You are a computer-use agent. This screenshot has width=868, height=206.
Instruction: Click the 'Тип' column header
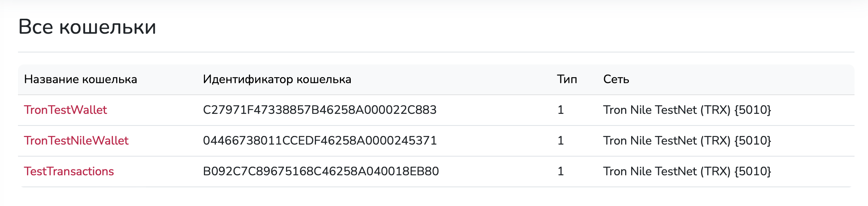coord(567,79)
